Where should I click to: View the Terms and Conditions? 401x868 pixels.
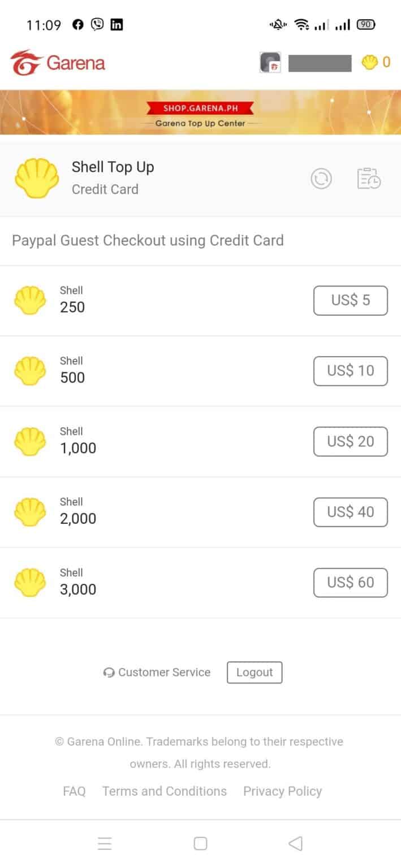click(164, 791)
